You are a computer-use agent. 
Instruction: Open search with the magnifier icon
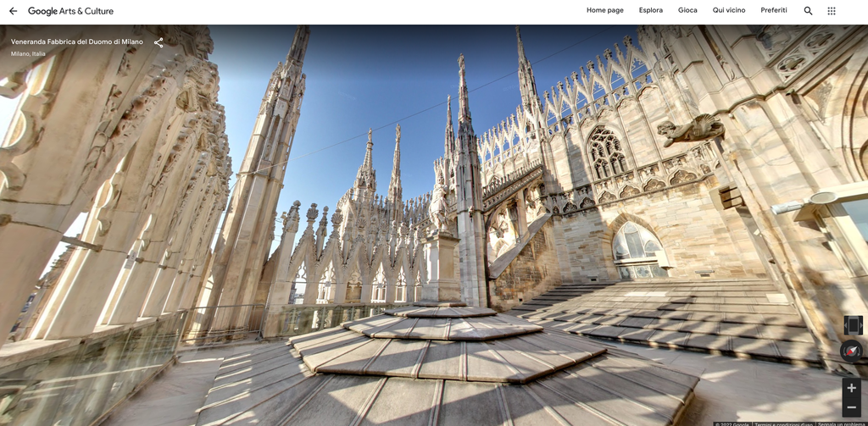tap(808, 11)
